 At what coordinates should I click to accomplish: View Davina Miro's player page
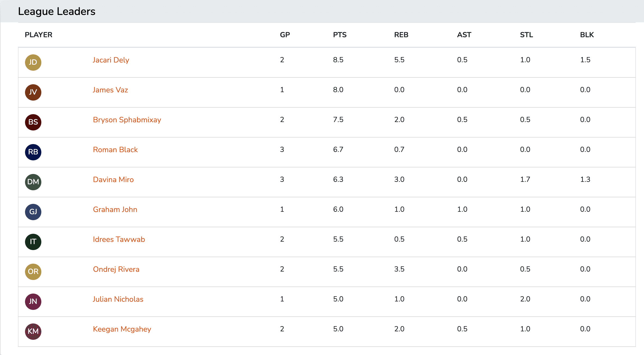click(x=113, y=180)
